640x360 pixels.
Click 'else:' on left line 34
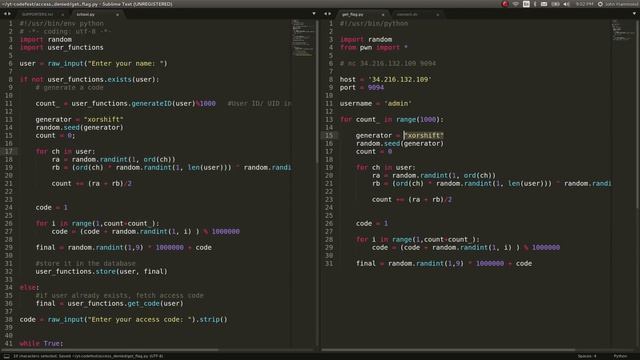[x=29, y=288]
